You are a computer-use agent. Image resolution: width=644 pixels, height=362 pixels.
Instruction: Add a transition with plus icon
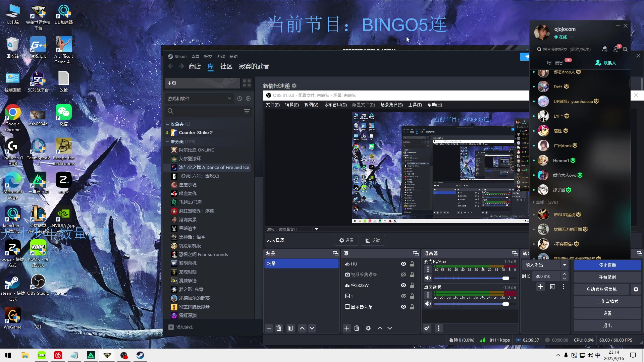(540, 287)
